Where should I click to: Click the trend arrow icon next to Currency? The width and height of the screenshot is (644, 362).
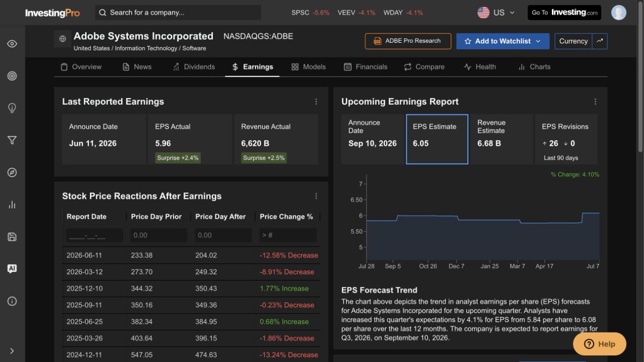click(600, 41)
